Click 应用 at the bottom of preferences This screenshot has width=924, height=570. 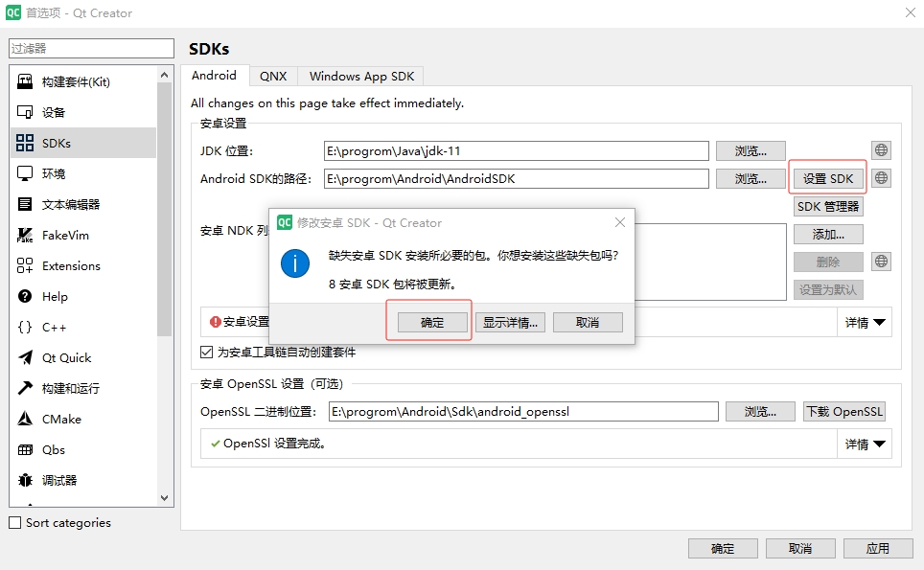pos(878,548)
